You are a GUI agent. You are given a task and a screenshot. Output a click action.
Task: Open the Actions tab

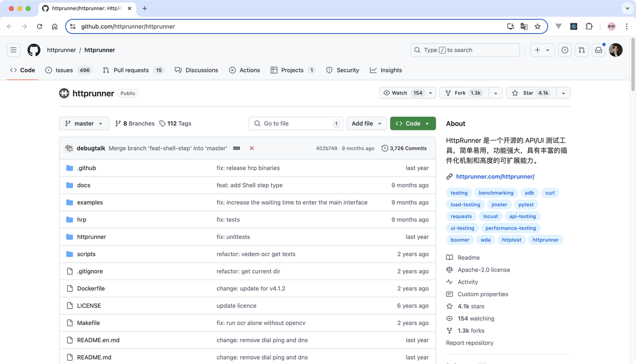pos(244,70)
